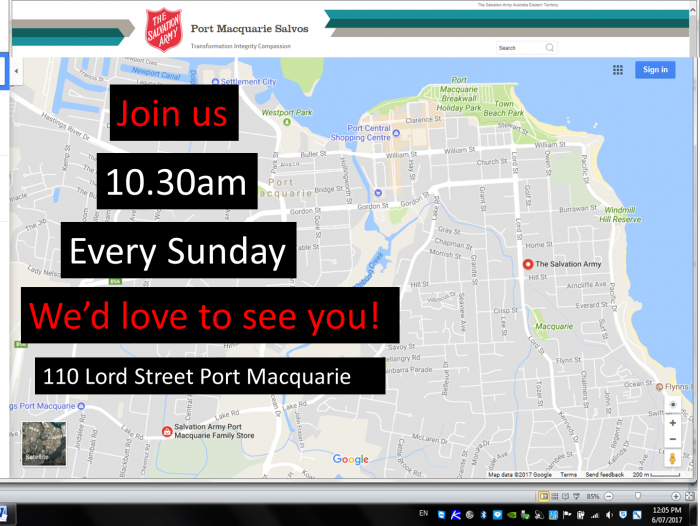Open the volume speaker icon
The width and height of the screenshot is (700, 526).
click(609, 515)
